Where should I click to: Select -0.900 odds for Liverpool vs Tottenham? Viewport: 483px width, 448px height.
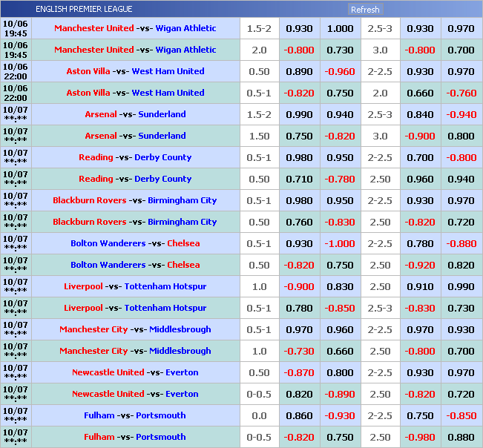(299, 286)
